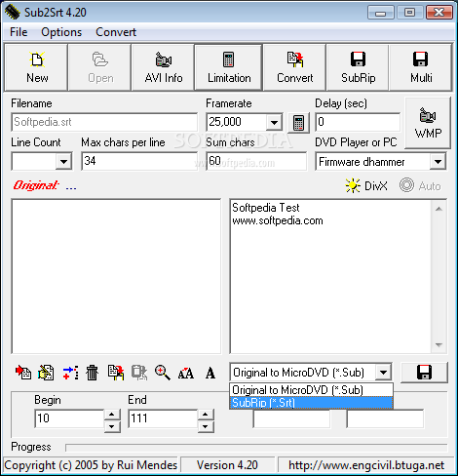Click the red 'Original:' label
This screenshot has height=476, width=458.
click(x=36, y=185)
